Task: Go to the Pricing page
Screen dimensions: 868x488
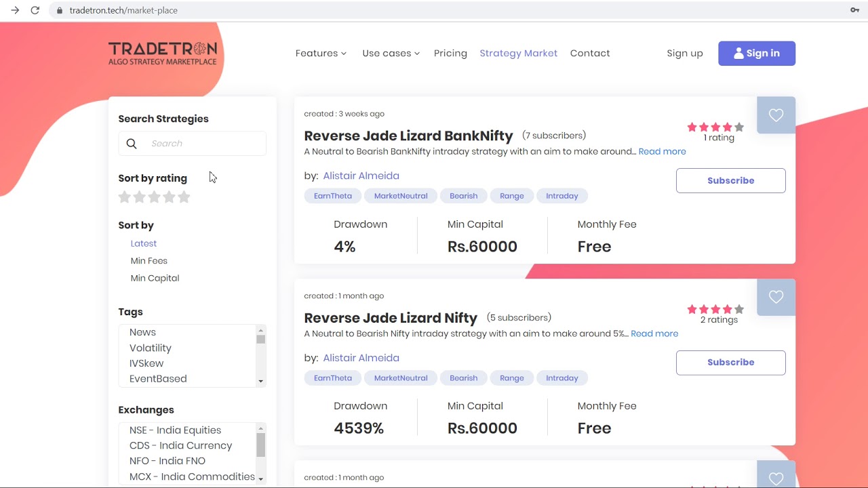Action: pyautogui.click(x=450, y=54)
